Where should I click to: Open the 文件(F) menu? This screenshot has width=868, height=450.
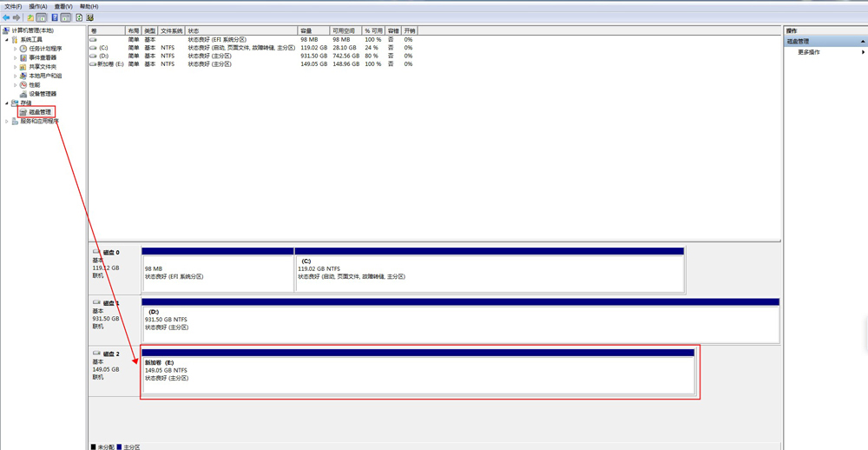click(13, 6)
